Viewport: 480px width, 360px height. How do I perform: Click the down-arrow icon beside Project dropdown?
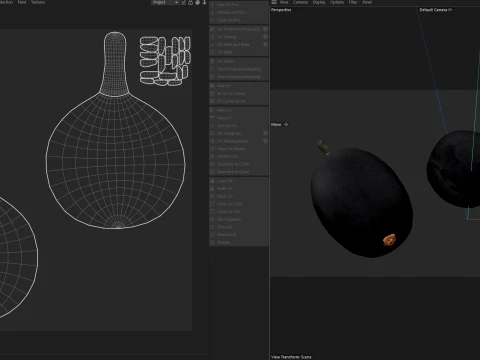coord(204,2)
